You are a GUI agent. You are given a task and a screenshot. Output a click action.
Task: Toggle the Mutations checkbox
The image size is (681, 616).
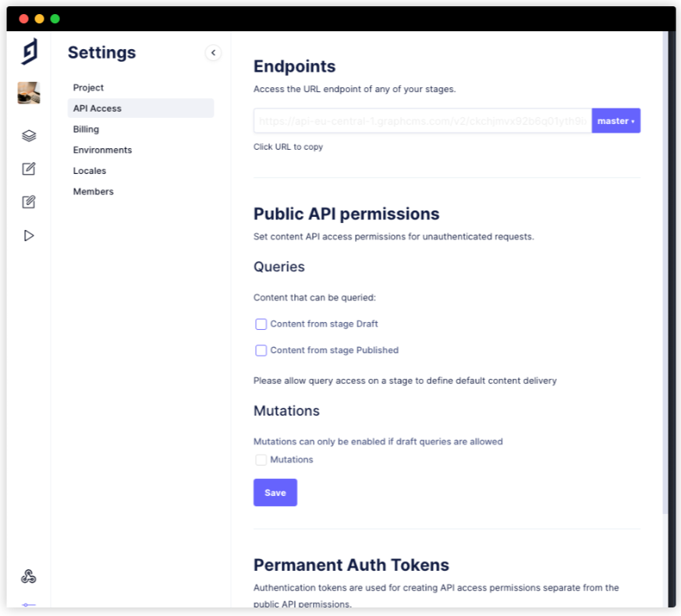pos(261,459)
